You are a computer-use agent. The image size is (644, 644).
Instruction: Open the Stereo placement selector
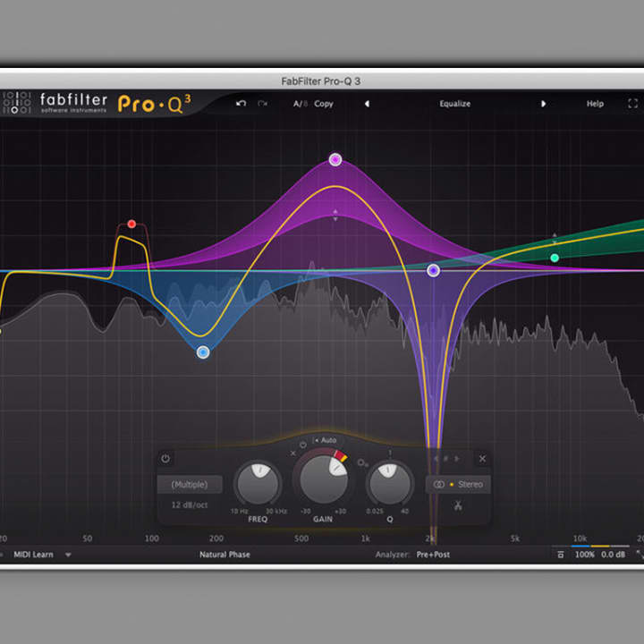click(458, 485)
